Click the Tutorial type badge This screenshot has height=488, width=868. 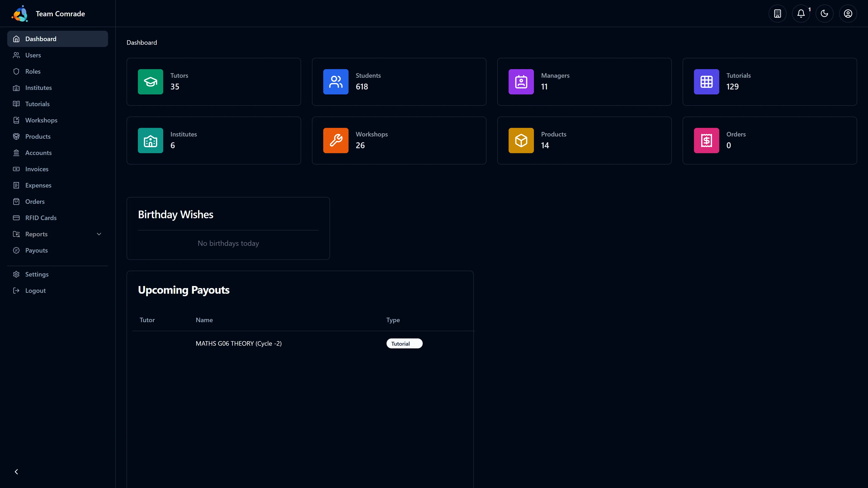point(404,343)
